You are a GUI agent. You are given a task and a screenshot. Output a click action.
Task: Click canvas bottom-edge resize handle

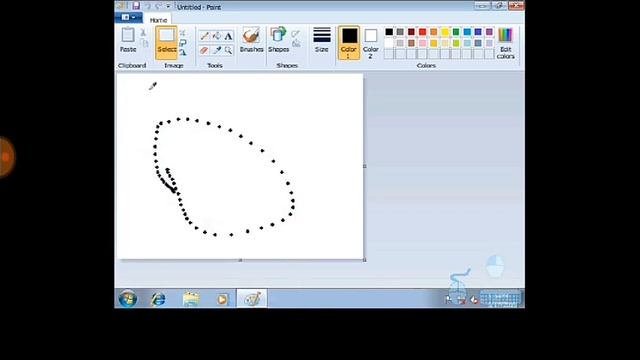click(x=240, y=260)
